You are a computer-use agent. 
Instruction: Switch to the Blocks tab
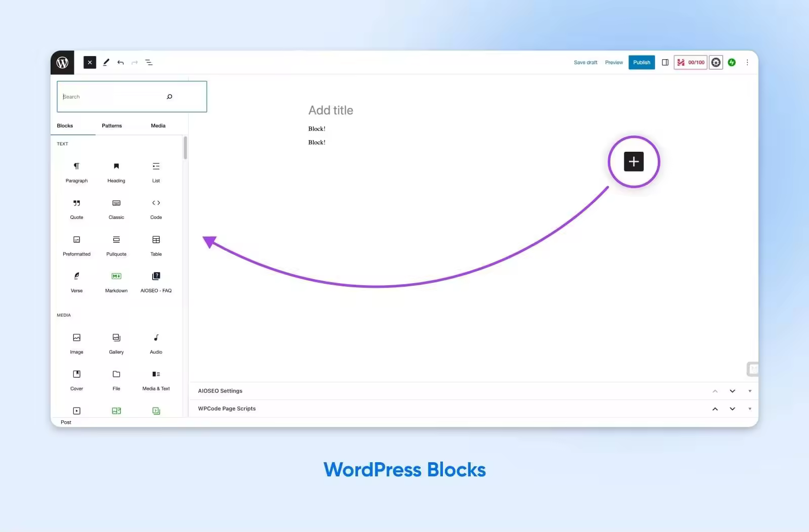(x=65, y=126)
